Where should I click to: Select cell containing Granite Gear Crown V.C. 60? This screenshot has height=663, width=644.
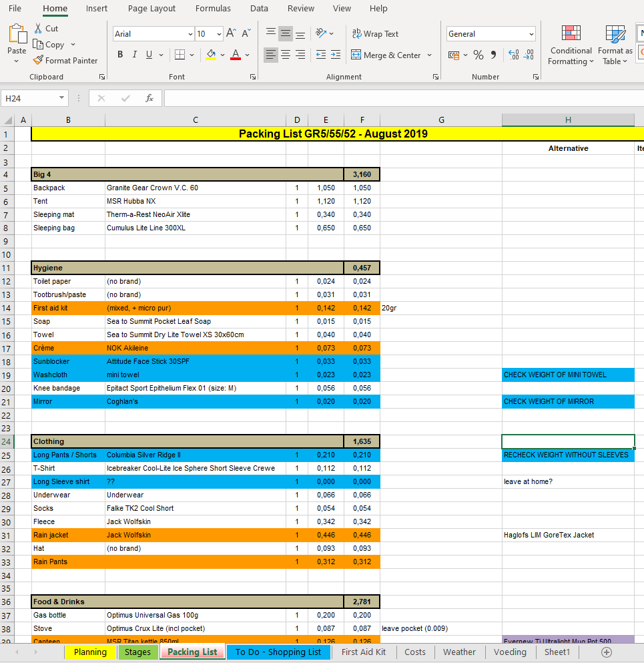coord(195,188)
